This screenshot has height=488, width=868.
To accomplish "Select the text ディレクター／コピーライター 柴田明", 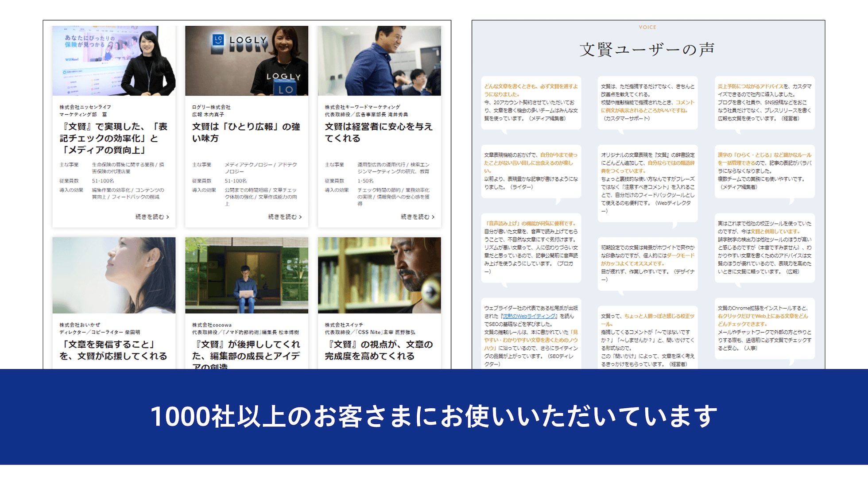I will [100, 332].
